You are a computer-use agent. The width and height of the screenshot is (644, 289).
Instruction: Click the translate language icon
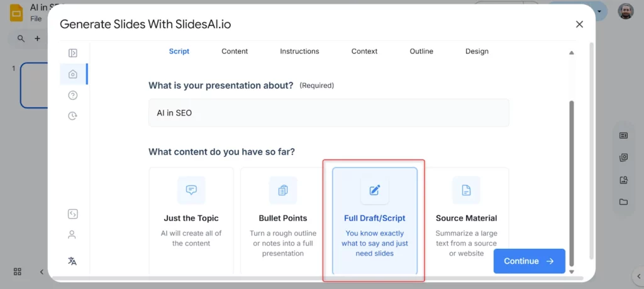[x=73, y=261]
